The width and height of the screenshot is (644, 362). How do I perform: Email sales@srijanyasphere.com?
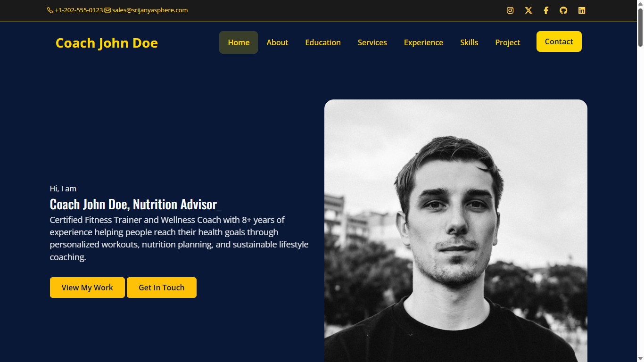pos(150,10)
